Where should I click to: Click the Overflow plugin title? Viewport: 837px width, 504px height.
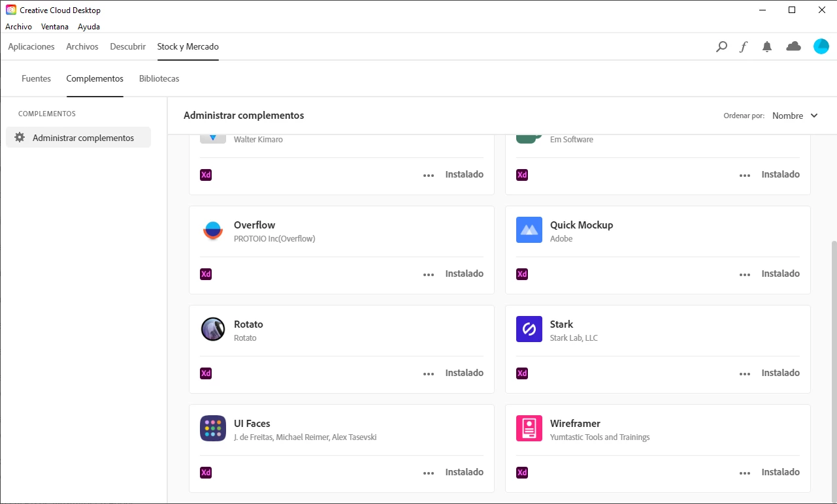pos(255,225)
